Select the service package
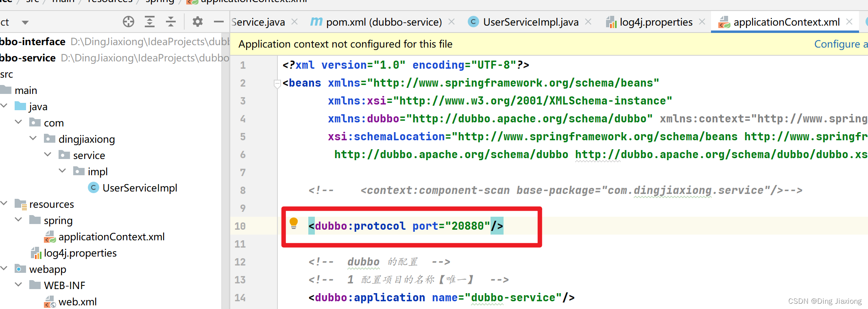The width and height of the screenshot is (868, 309). pos(89,155)
